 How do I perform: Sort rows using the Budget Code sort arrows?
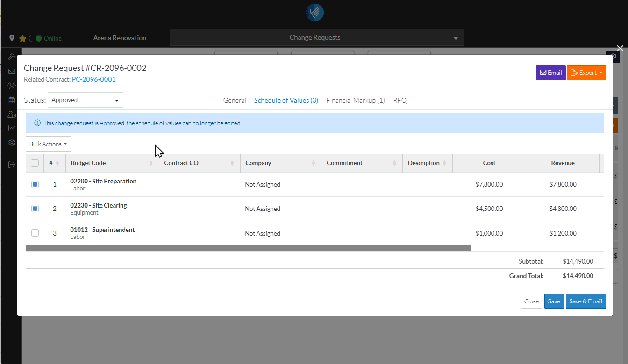click(x=151, y=163)
